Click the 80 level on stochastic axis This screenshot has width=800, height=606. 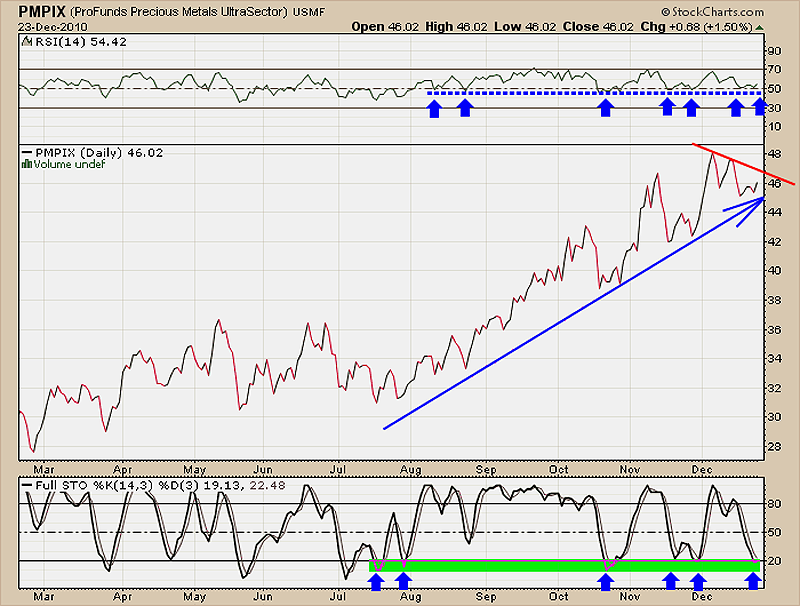tap(774, 503)
